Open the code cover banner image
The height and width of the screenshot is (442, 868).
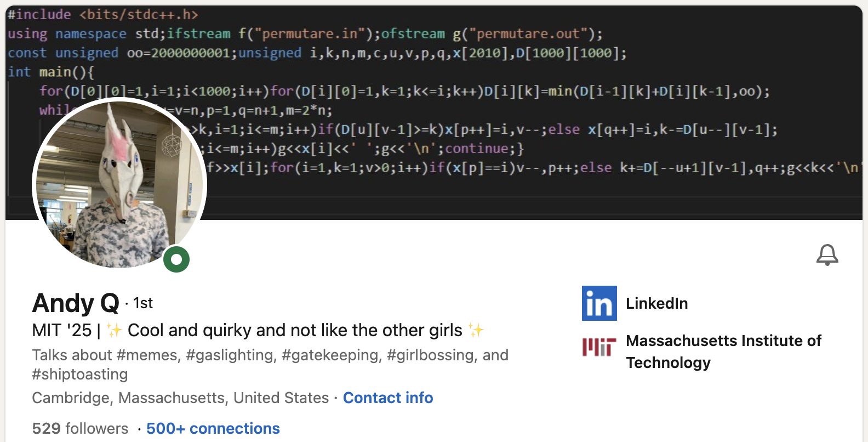434,112
